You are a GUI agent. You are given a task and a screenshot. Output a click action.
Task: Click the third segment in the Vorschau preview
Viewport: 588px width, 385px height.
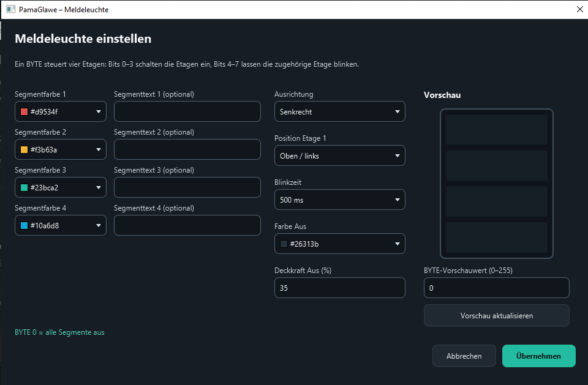click(497, 202)
